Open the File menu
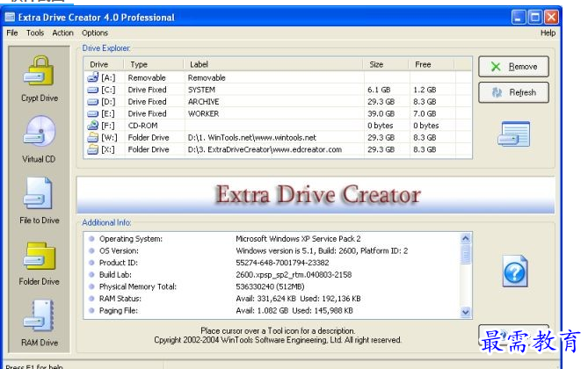The image size is (588, 369). [12, 33]
